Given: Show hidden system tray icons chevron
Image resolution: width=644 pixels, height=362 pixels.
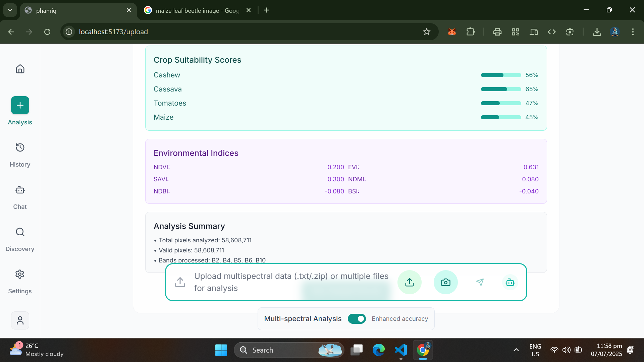Looking at the screenshot, I should pyautogui.click(x=516, y=350).
